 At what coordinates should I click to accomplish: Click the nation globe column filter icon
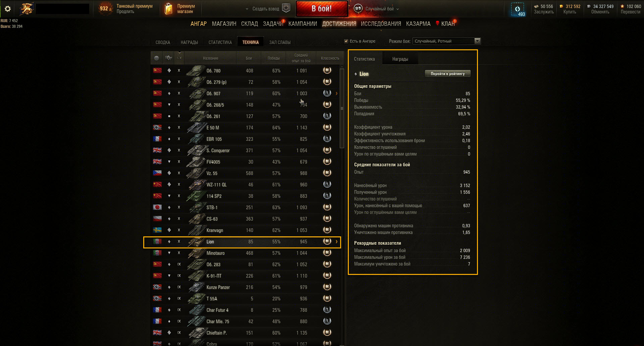pyautogui.click(x=156, y=58)
